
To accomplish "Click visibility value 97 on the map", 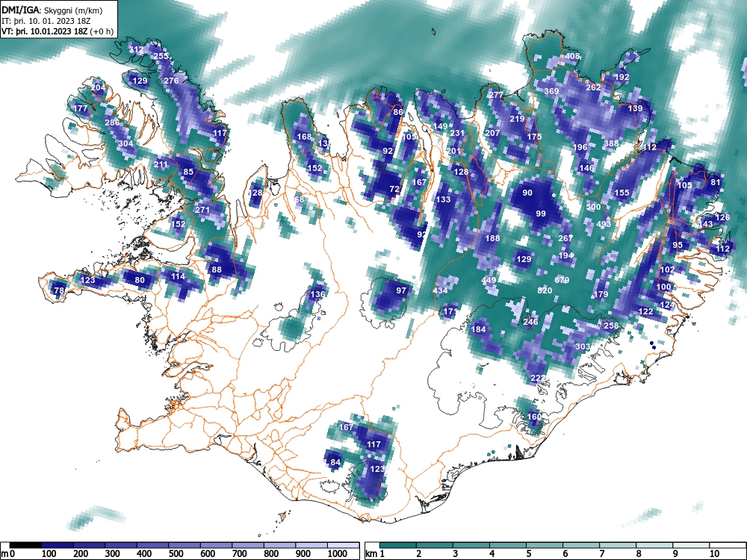I will pos(401,290).
